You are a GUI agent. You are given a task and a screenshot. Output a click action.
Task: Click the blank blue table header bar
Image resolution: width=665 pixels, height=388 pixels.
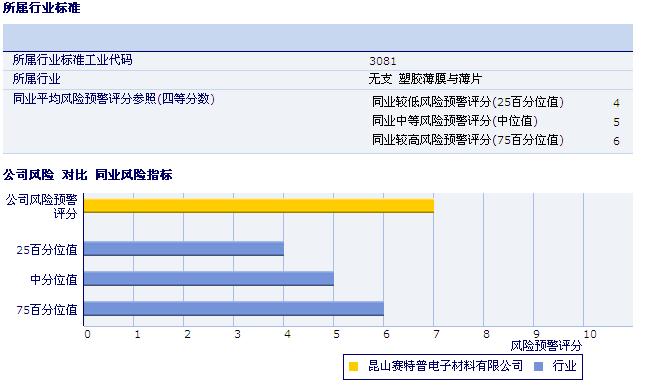pos(318,37)
